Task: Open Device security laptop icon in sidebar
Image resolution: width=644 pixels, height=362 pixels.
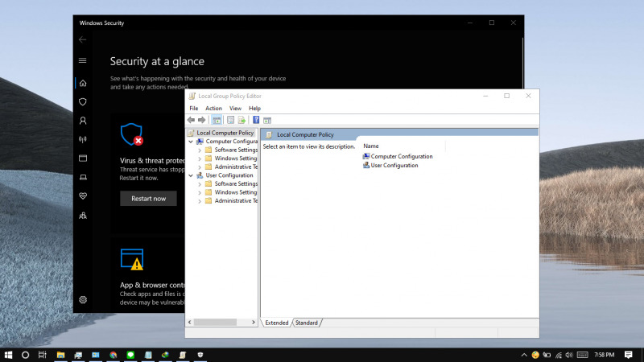Action: [x=83, y=177]
